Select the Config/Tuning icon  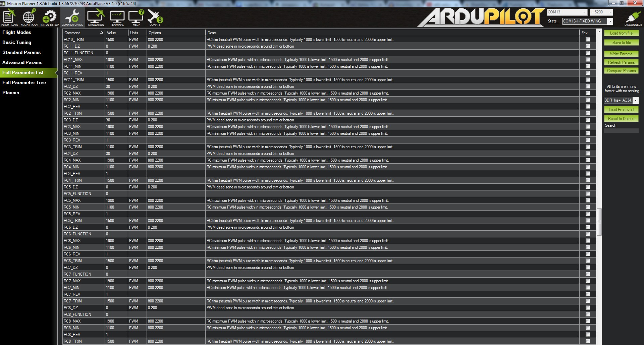tap(72, 18)
